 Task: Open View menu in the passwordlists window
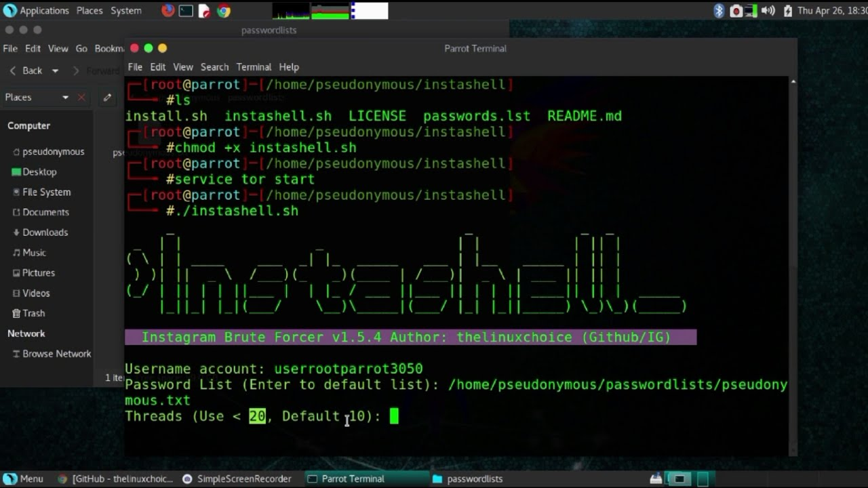point(58,49)
